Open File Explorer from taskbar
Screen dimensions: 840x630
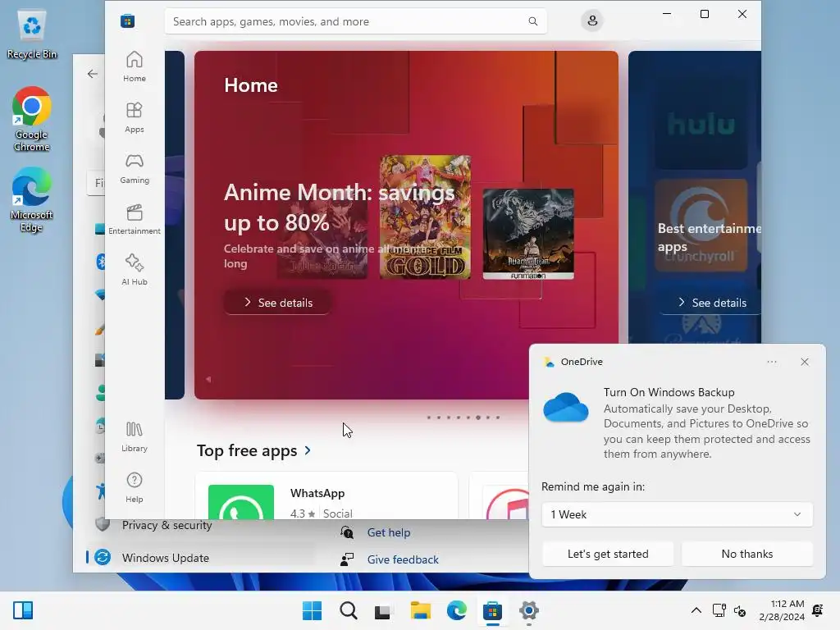coord(421,610)
